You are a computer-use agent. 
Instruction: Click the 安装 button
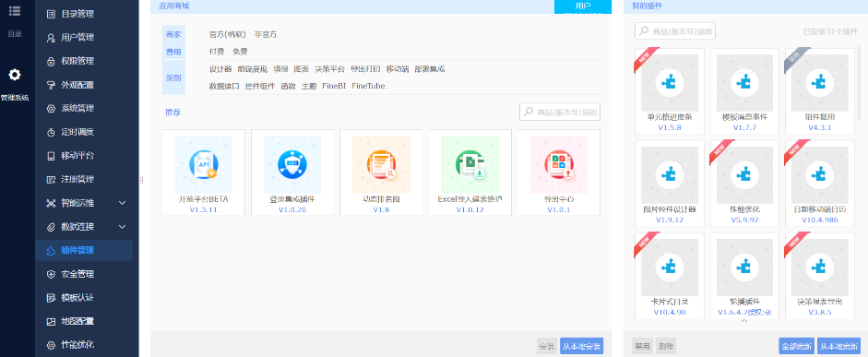tap(547, 347)
